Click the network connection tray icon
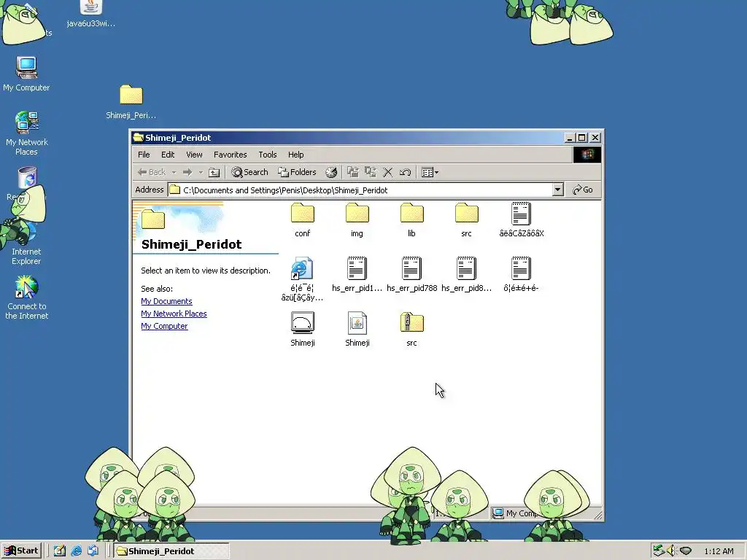 [x=659, y=551]
